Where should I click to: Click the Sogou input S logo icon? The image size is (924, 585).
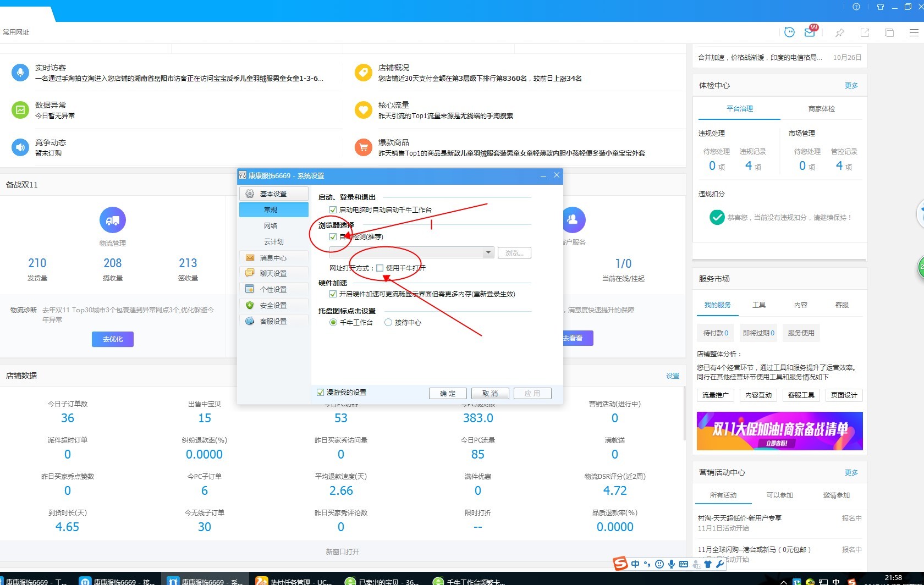tap(620, 564)
